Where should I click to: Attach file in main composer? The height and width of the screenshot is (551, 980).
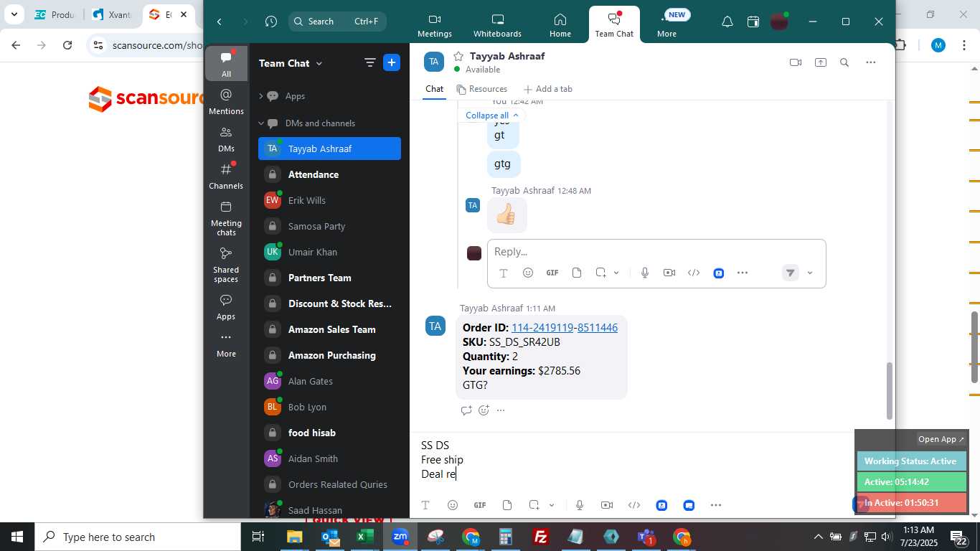click(507, 505)
